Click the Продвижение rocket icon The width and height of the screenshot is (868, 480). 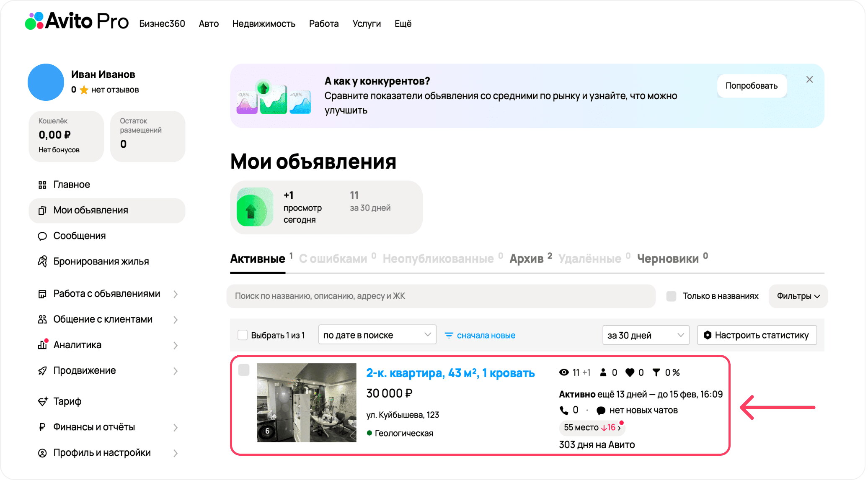42,371
